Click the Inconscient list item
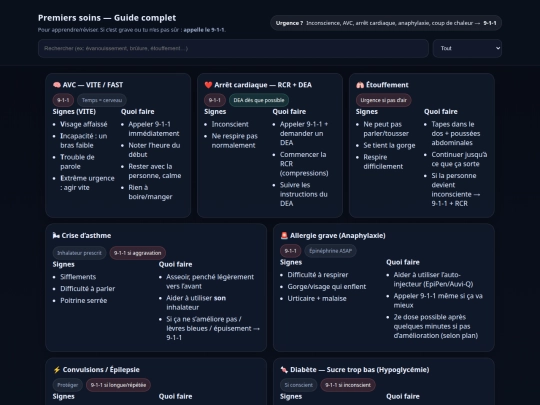This screenshot has height=405, width=540. 230,124
